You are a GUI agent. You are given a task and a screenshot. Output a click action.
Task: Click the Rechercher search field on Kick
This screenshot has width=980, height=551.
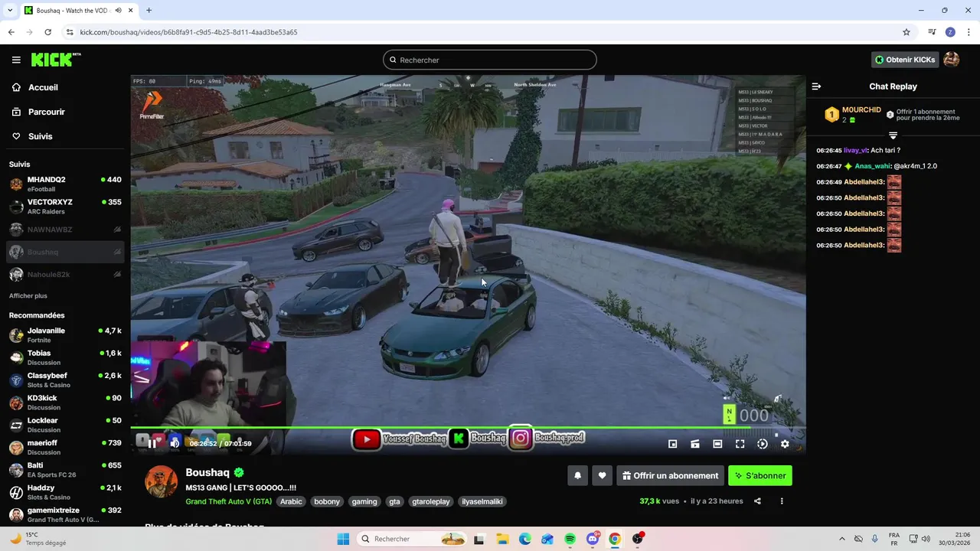pos(490,60)
